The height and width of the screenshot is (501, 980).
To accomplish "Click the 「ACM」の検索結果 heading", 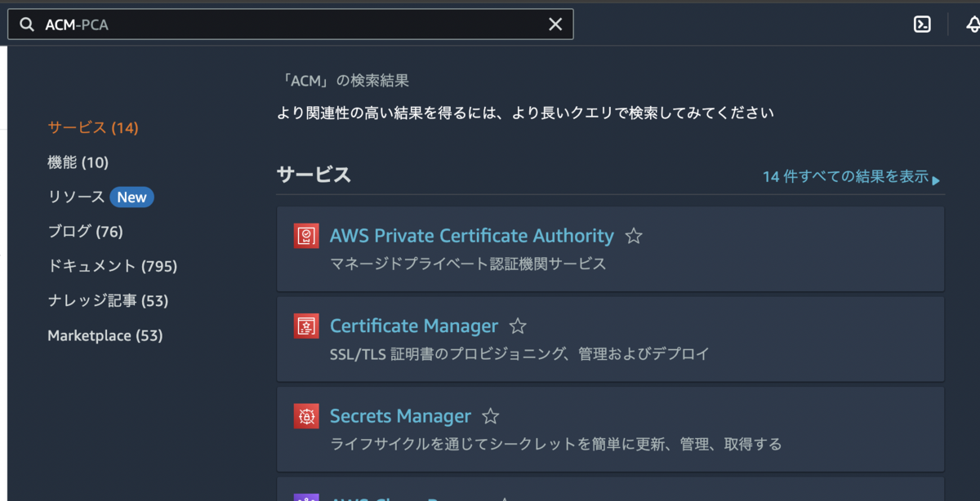I will coord(343,81).
